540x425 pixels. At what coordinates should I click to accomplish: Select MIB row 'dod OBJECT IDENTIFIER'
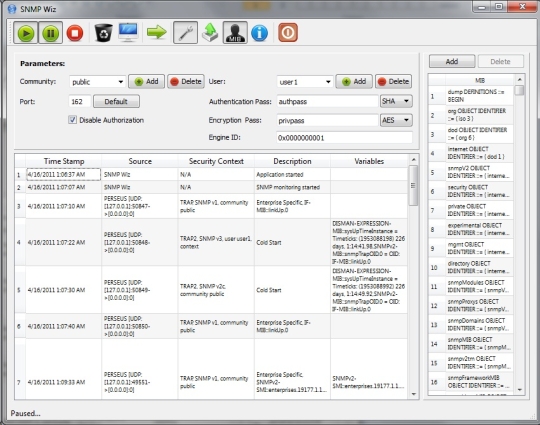(x=479, y=134)
